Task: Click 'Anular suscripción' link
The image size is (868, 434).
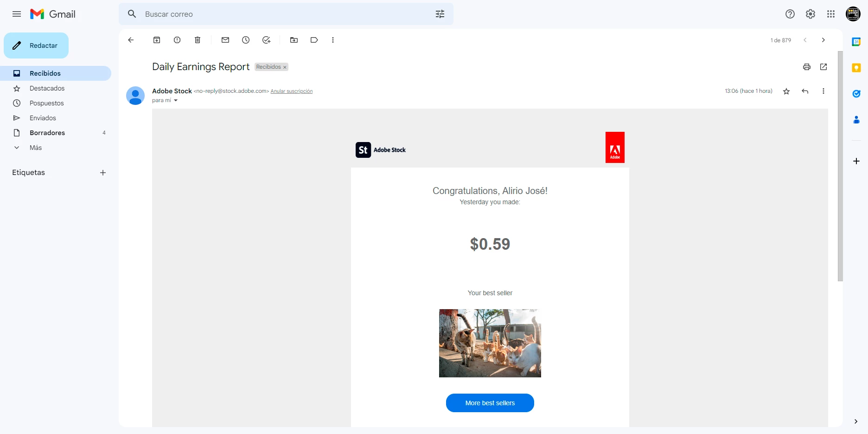Action: click(x=292, y=91)
